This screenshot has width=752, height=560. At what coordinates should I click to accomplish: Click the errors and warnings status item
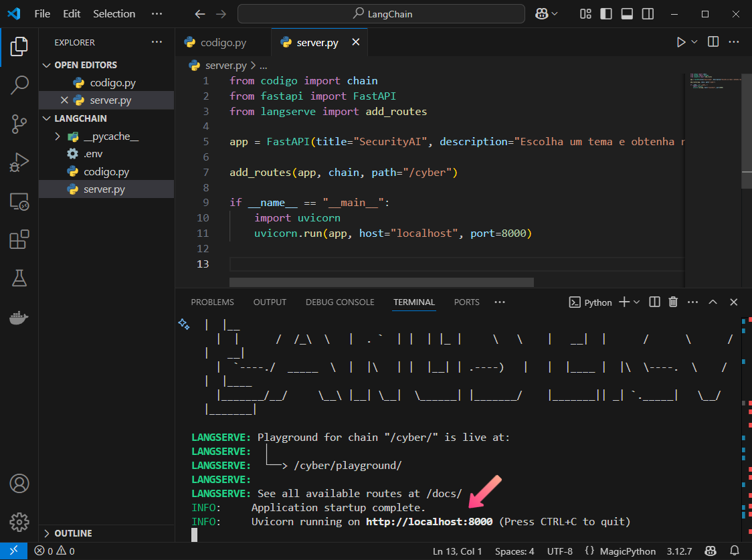[55, 551]
